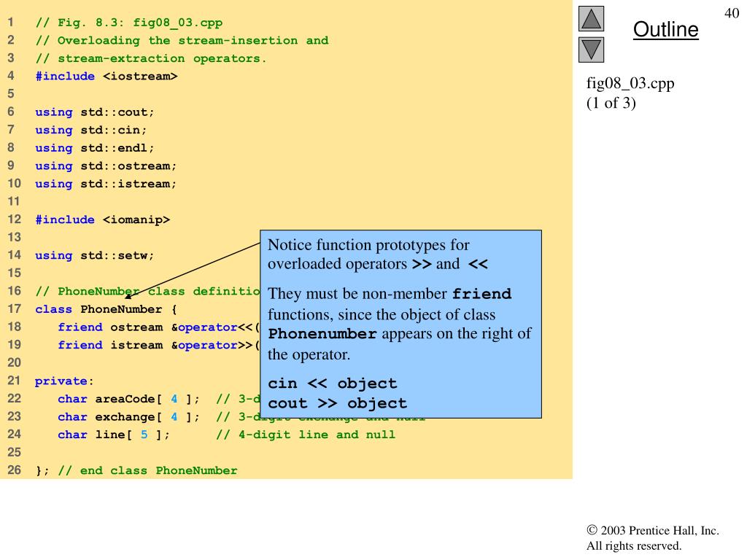Viewport: 747px width, 560px height.
Task: Open the Outline link
Action: coord(665,30)
